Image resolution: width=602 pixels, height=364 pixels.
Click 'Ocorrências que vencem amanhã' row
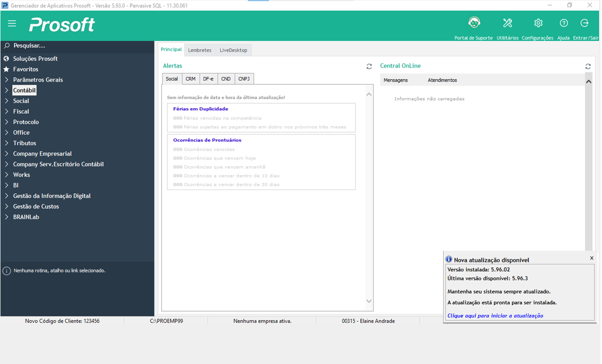tap(219, 167)
